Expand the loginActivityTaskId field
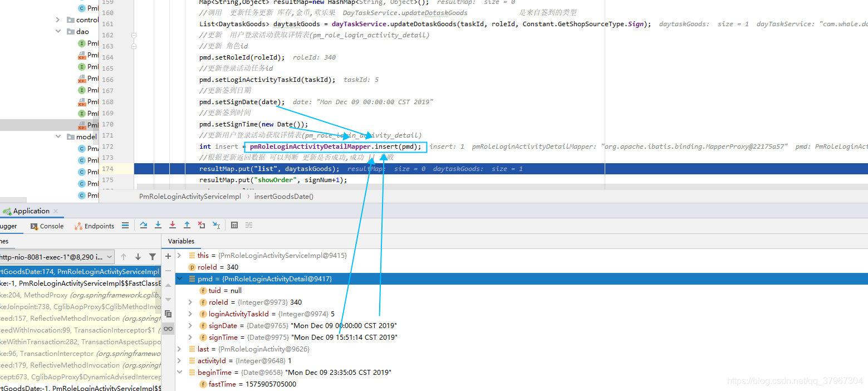The height and width of the screenshot is (391, 868). click(x=190, y=314)
